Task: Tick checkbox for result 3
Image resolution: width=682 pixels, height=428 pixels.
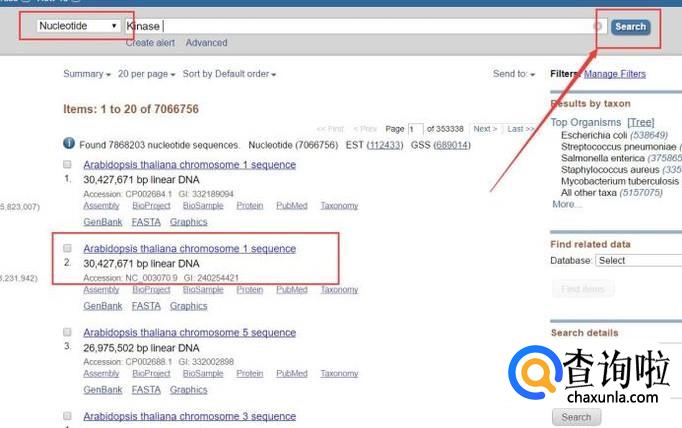Action: [67, 332]
